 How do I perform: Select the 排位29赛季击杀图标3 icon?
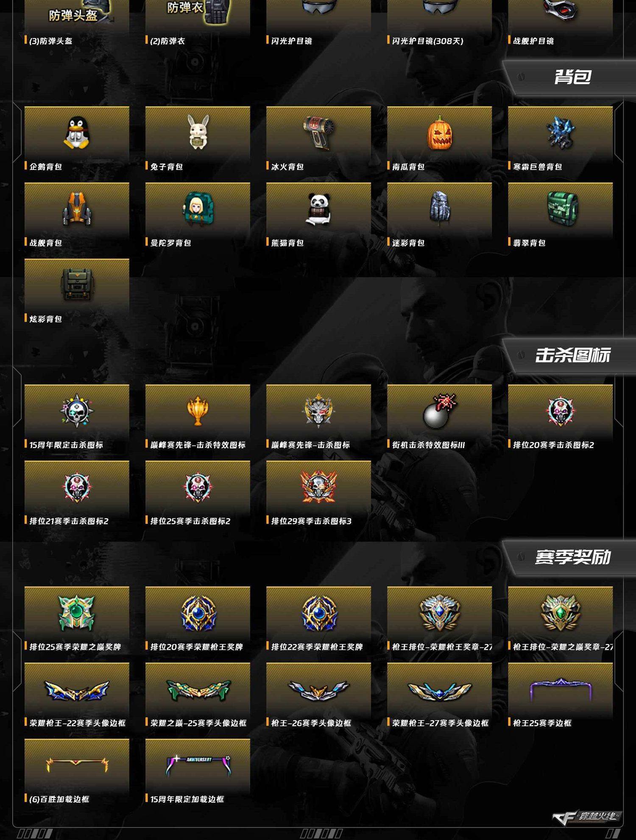point(319,487)
